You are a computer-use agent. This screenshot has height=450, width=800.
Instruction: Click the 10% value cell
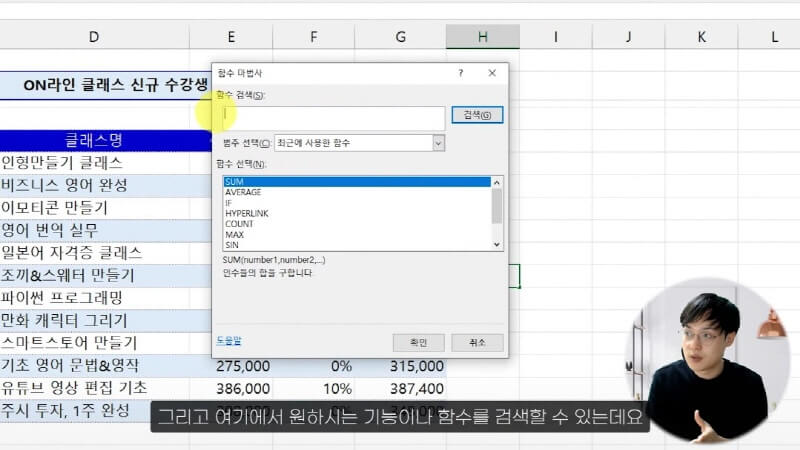point(314,388)
